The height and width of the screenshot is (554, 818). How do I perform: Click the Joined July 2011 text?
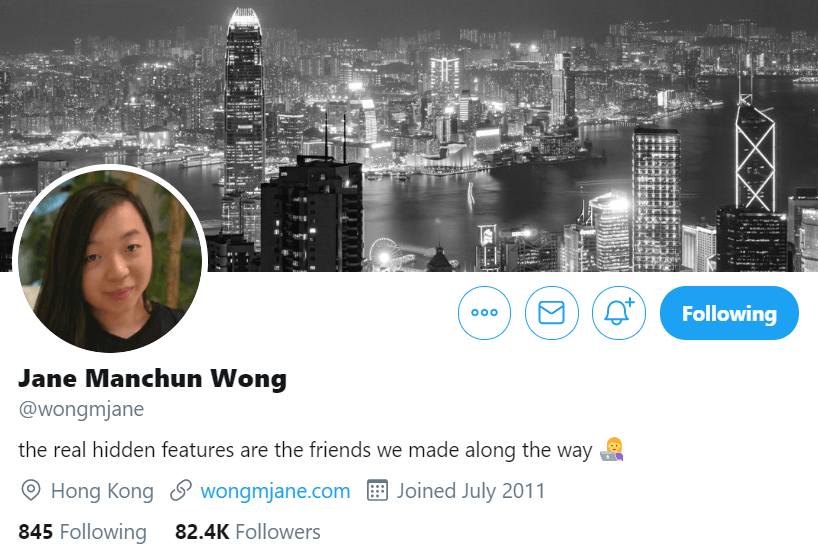pos(471,491)
